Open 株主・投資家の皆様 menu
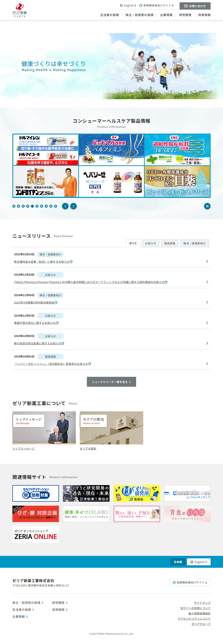 (139, 15)
